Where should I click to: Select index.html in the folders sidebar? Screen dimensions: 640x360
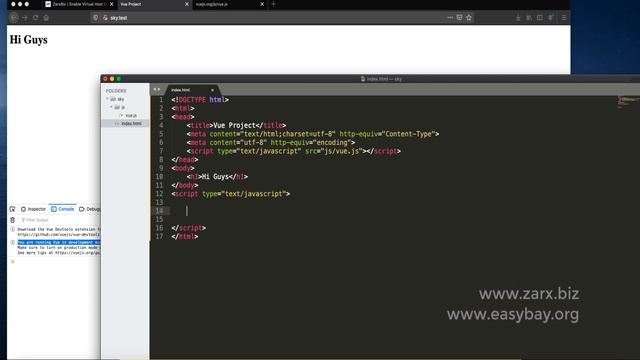(x=125, y=123)
